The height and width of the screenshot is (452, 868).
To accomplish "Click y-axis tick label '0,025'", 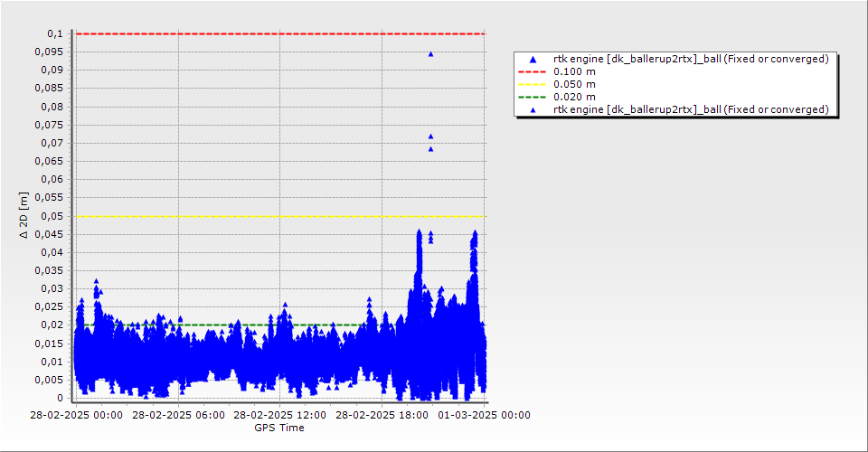I will point(49,306).
